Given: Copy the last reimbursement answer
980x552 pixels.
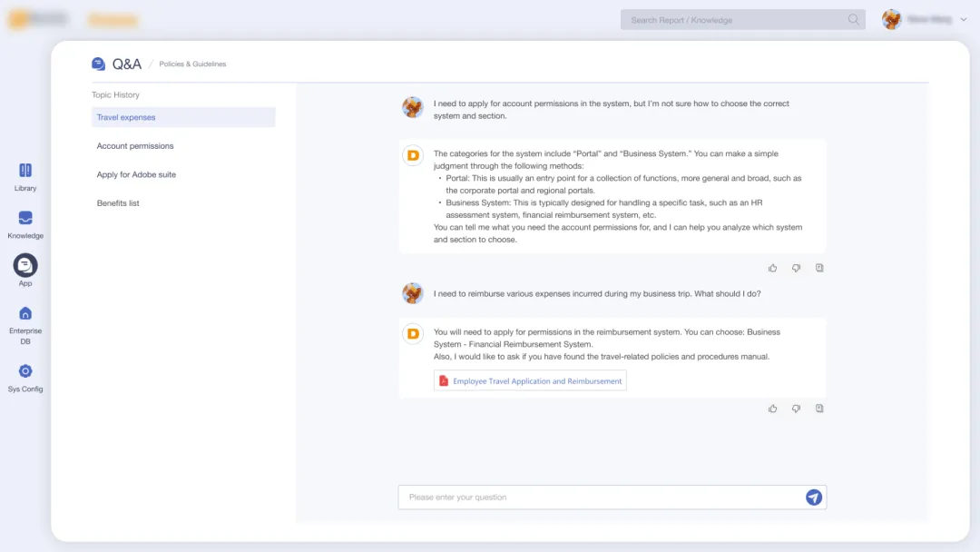Looking at the screenshot, I should click(819, 409).
